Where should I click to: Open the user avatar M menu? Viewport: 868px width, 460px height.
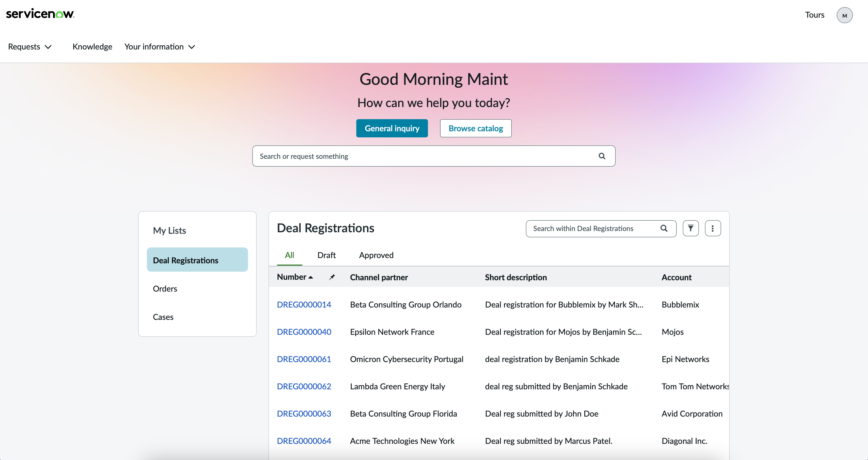click(845, 15)
